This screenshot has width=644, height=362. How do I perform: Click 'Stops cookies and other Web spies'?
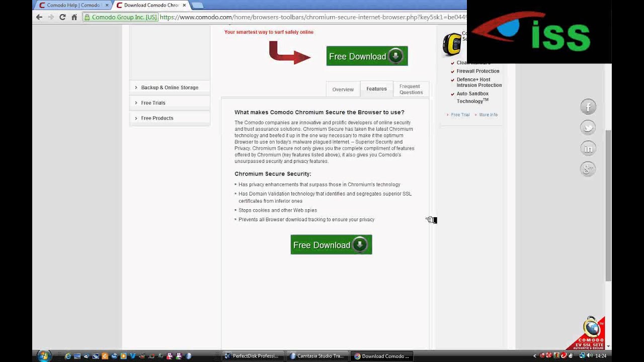(278, 210)
